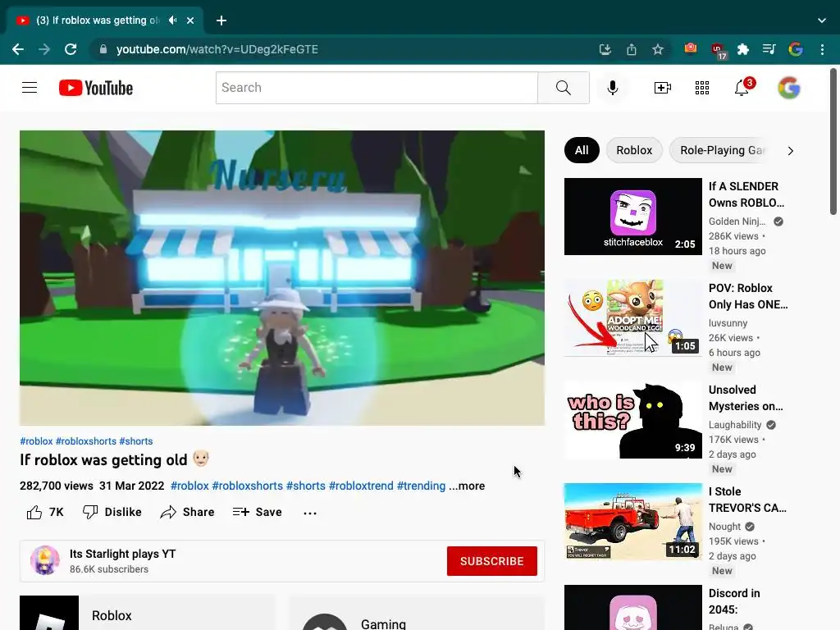Open the Google profile icon in the toolbar
Viewport: 840px width, 630px height.
(x=796, y=49)
